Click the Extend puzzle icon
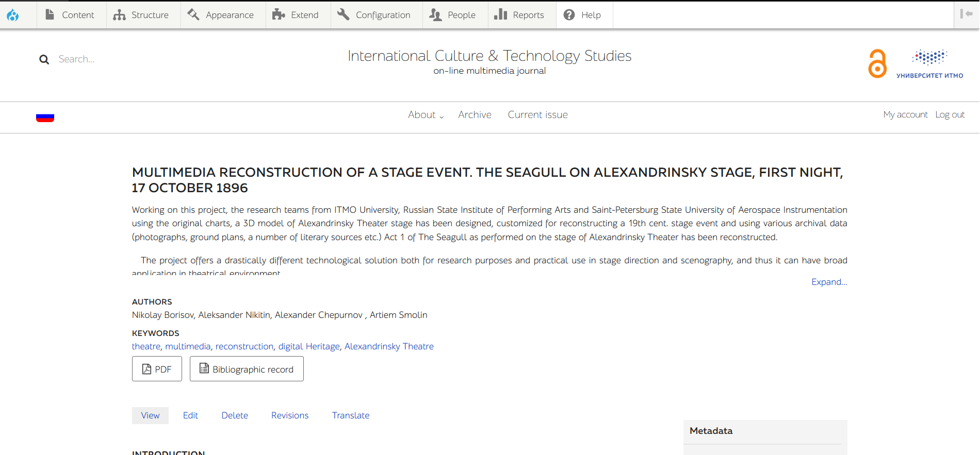This screenshot has width=980, height=455. [279, 15]
